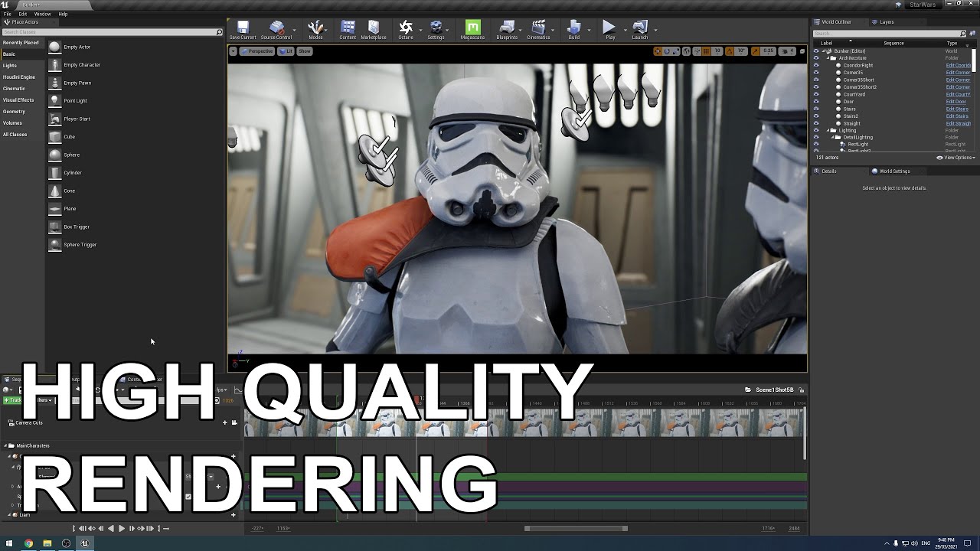This screenshot has width=980, height=551.
Task: Open the OBS icon in taskbar
Action: point(66,543)
